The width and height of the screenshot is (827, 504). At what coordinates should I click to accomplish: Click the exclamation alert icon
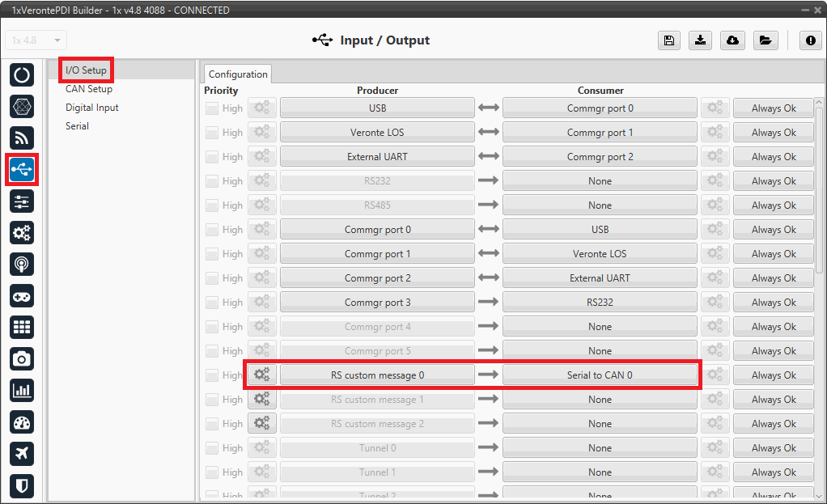tap(810, 40)
